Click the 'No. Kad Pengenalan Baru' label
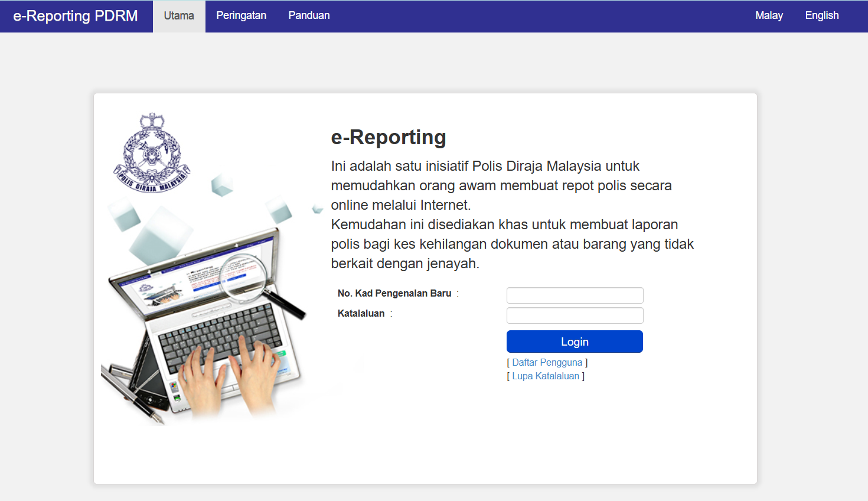The height and width of the screenshot is (501, 868). point(394,294)
